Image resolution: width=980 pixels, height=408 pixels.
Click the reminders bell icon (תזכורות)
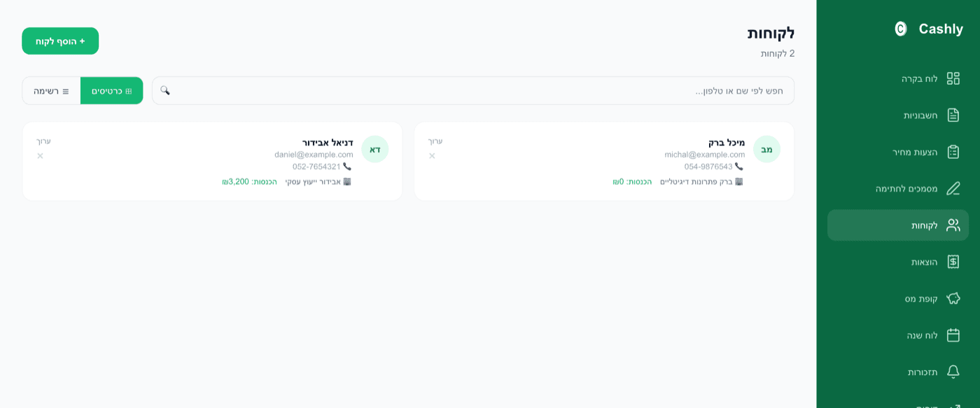(x=953, y=372)
